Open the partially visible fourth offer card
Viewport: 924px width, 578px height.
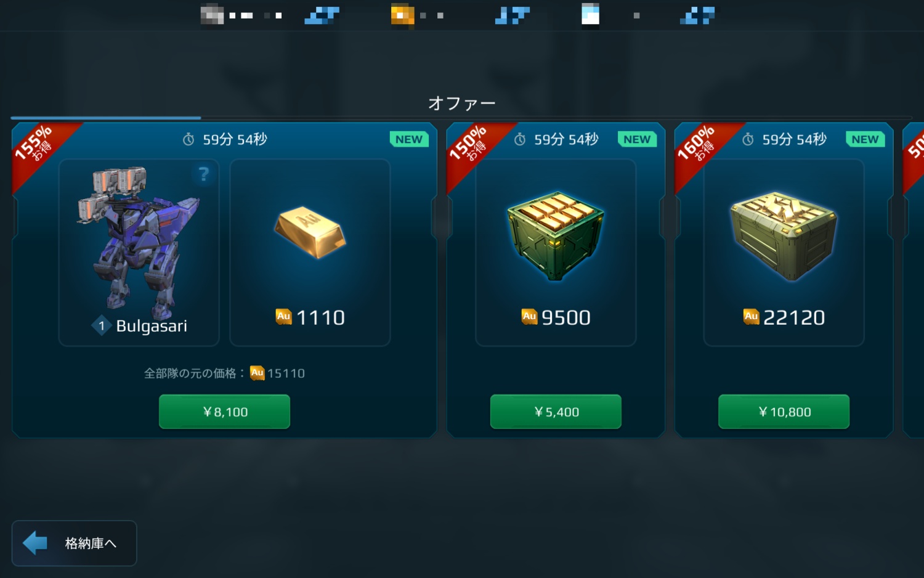[914, 280]
